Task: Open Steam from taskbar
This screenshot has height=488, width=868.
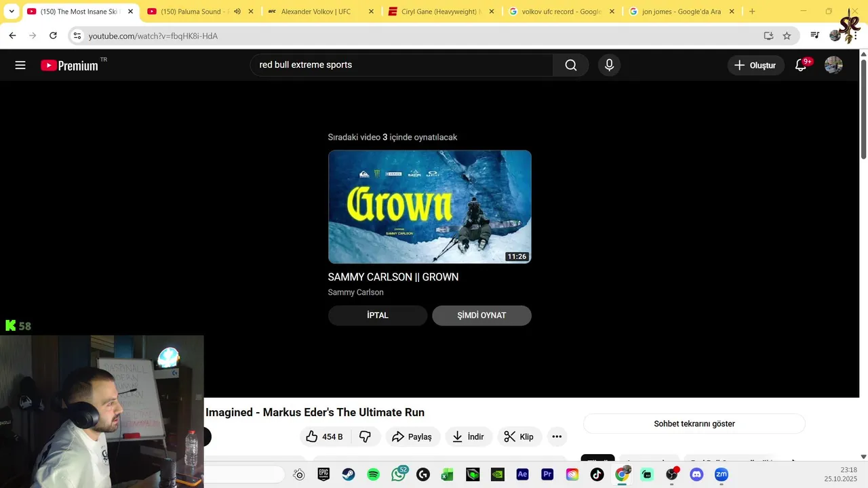Action: coord(348,474)
